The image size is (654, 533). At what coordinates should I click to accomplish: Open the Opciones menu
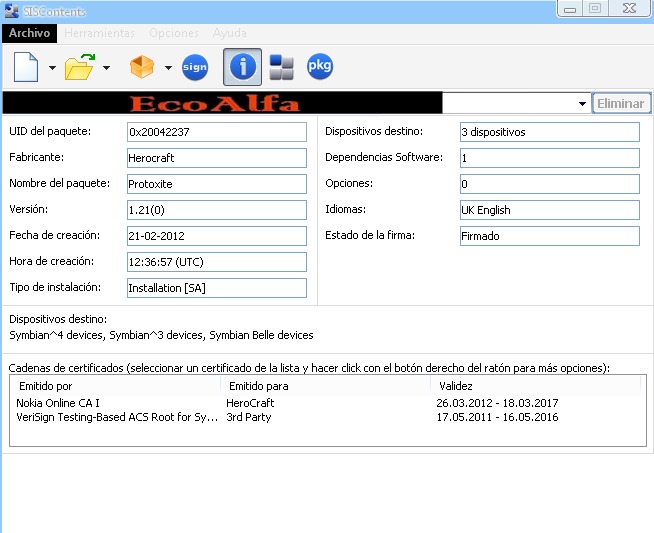click(x=174, y=33)
